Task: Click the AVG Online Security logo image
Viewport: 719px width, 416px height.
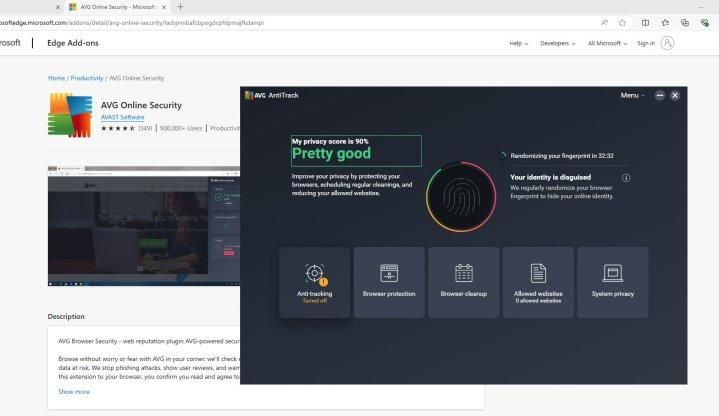Action: [70, 115]
